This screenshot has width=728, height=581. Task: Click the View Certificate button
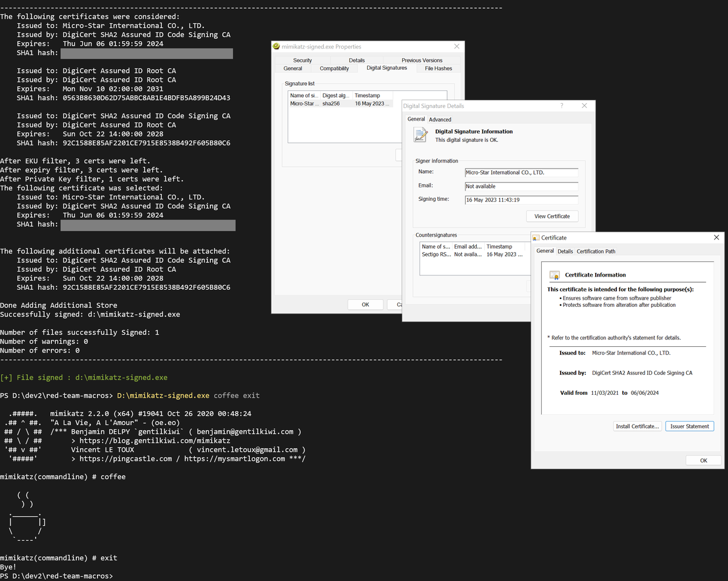click(x=552, y=216)
